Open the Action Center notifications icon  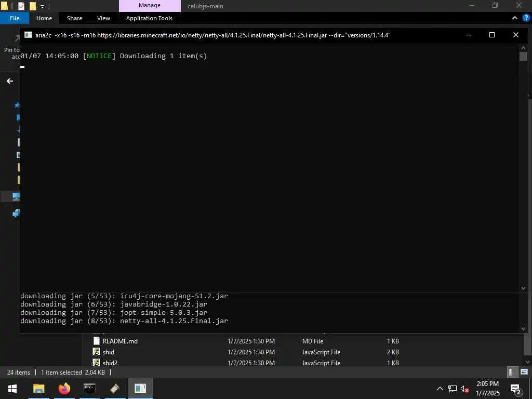tap(515, 389)
